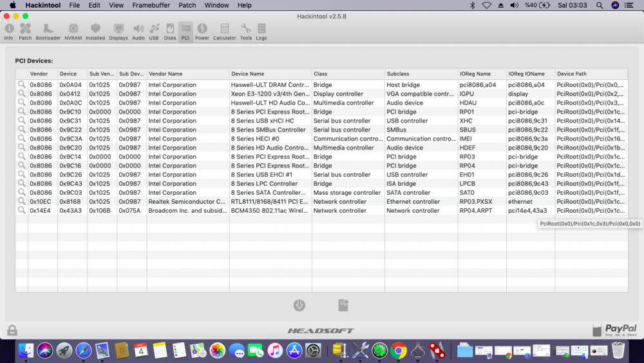
Task: Open the Patch menu in menu bar
Action: point(187,5)
